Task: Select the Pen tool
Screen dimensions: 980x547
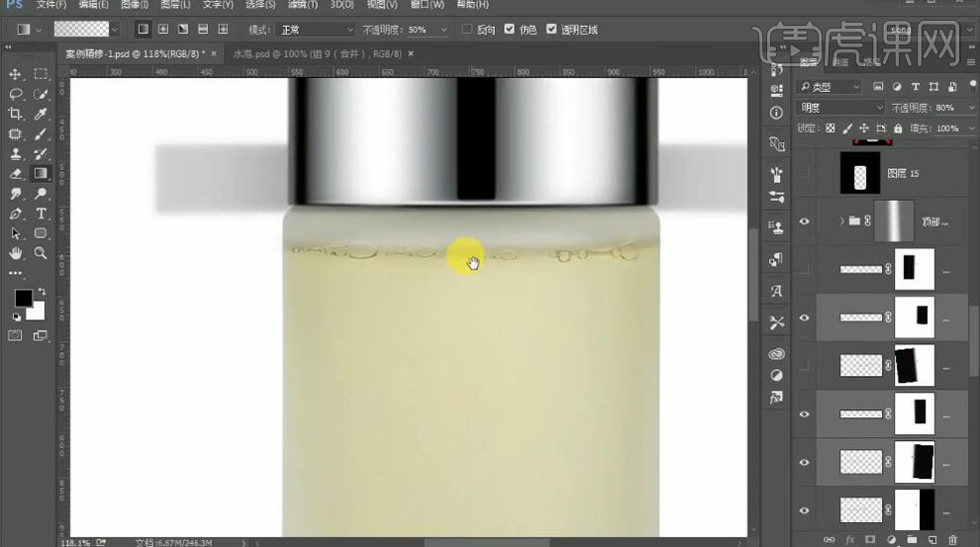Action: (x=15, y=214)
